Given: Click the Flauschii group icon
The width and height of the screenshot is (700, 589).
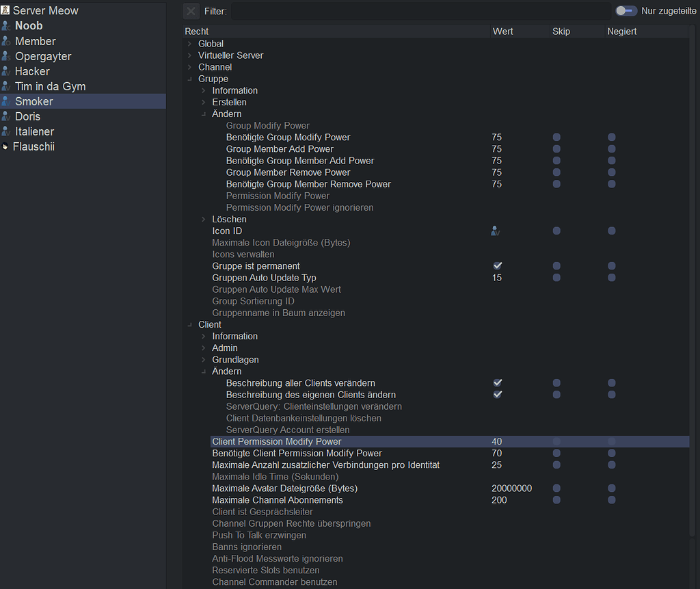Looking at the screenshot, I should coord(5,146).
